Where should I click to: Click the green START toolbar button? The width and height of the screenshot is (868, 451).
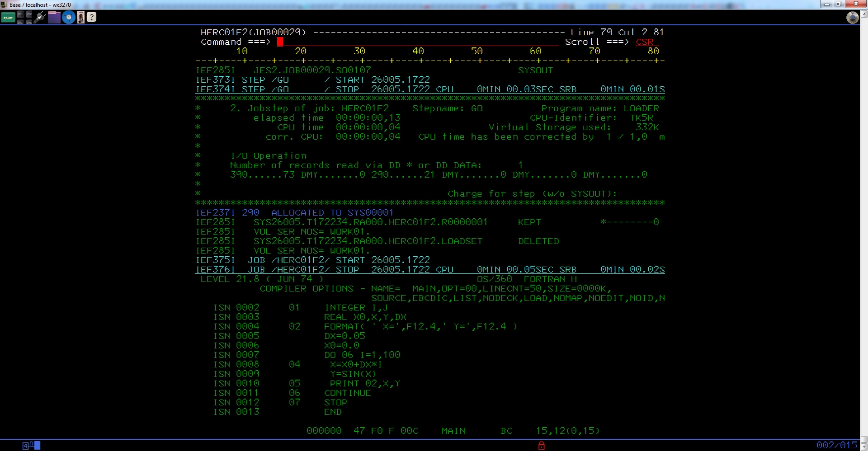coord(8,18)
